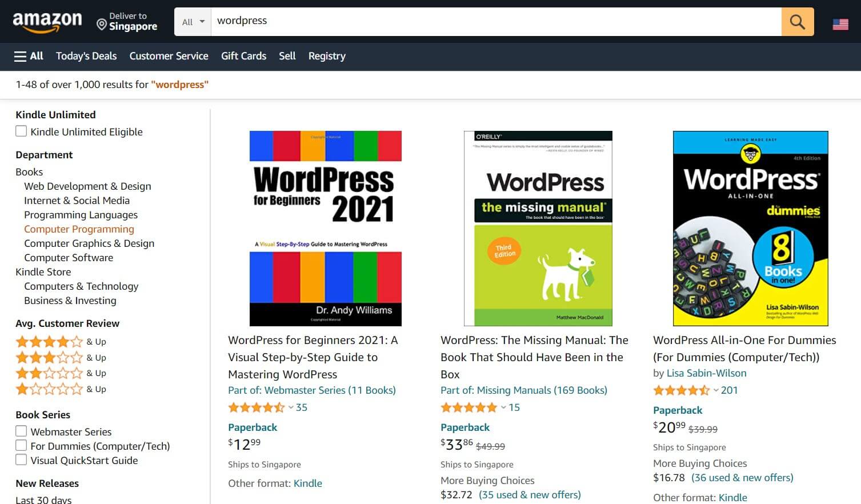This screenshot has height=504, width=861.
Task: Click star rating of WordPress for Beginners 2021
Action: point(256,407)
